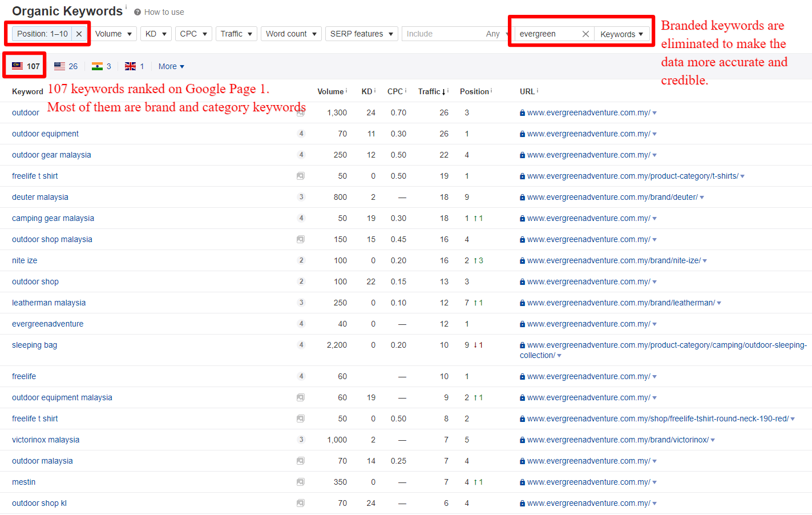Open the SERP features filter dropdown

(x=362, y=34)
